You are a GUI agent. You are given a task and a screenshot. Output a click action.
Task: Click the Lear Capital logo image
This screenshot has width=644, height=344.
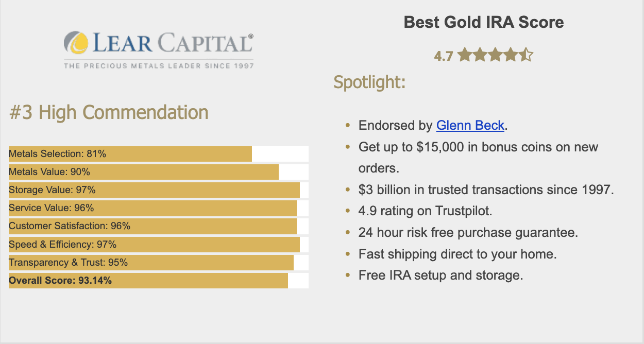pyautogui.click(x=159, y=49)
